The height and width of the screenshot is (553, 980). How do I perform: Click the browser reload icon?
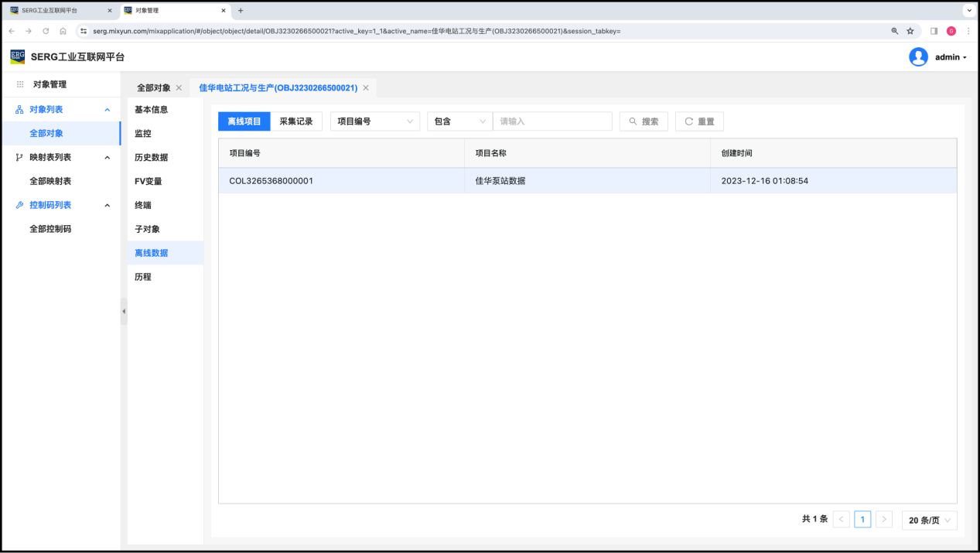pos(46,31)
